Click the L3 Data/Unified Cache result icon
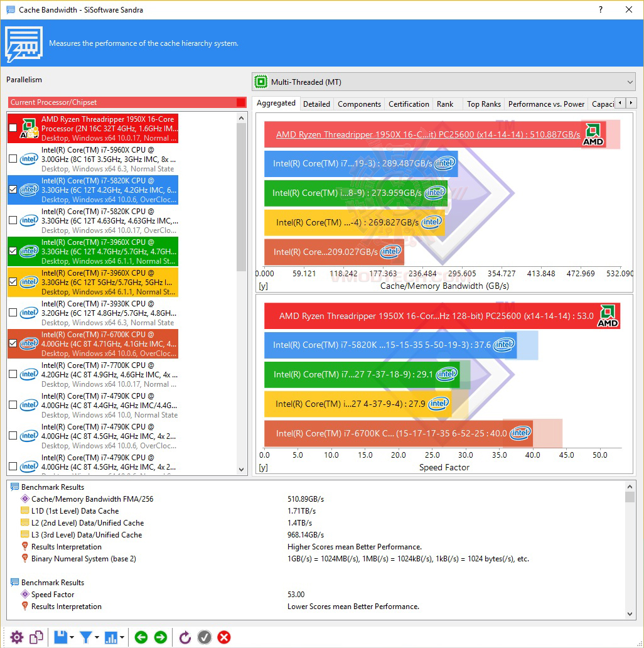644x648 pixels. [x=24, y=535]
